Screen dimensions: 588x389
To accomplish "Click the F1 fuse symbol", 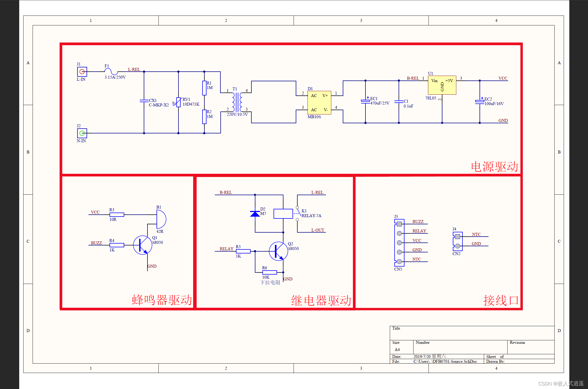I will click(111, 71).
